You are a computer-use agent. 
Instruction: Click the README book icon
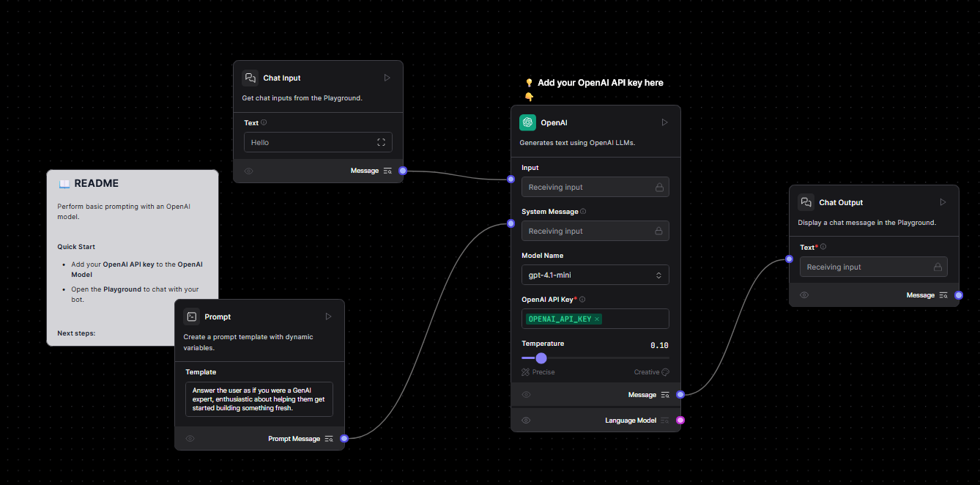(x=64, y=184)
